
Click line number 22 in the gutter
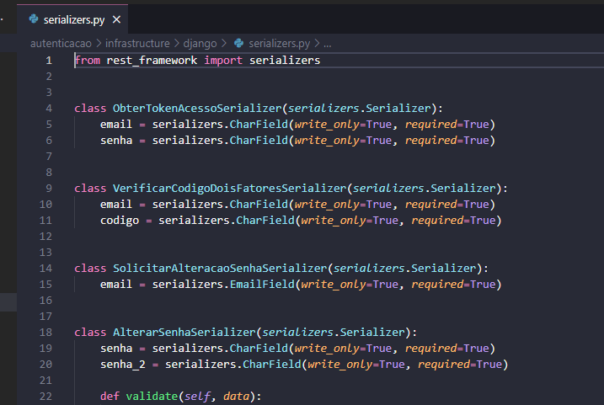[x=46, y=396]
